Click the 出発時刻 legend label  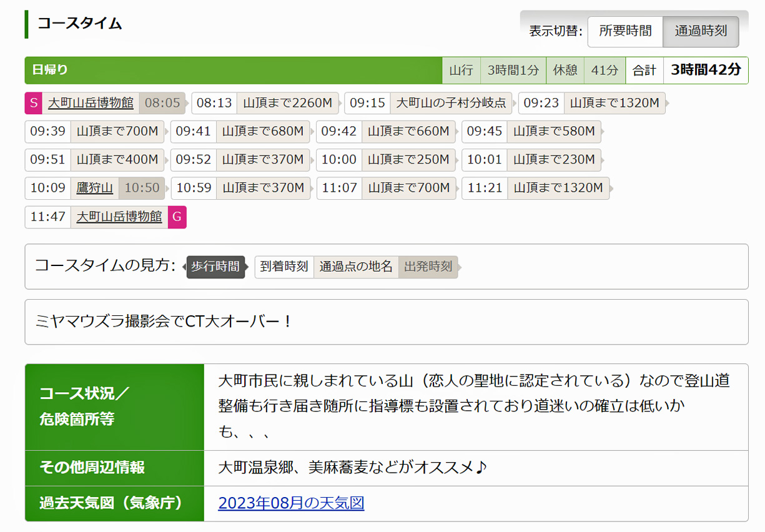pos(428,267)
